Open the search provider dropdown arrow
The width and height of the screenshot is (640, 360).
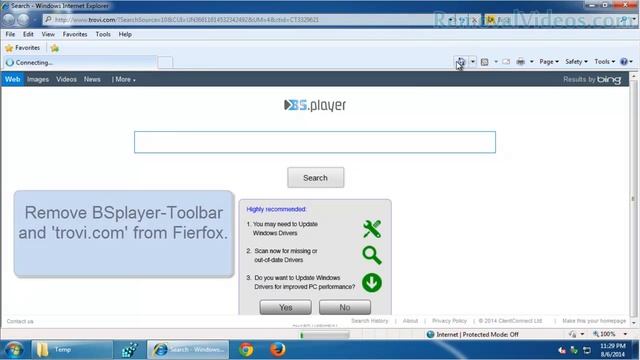(x=634, y=20)
